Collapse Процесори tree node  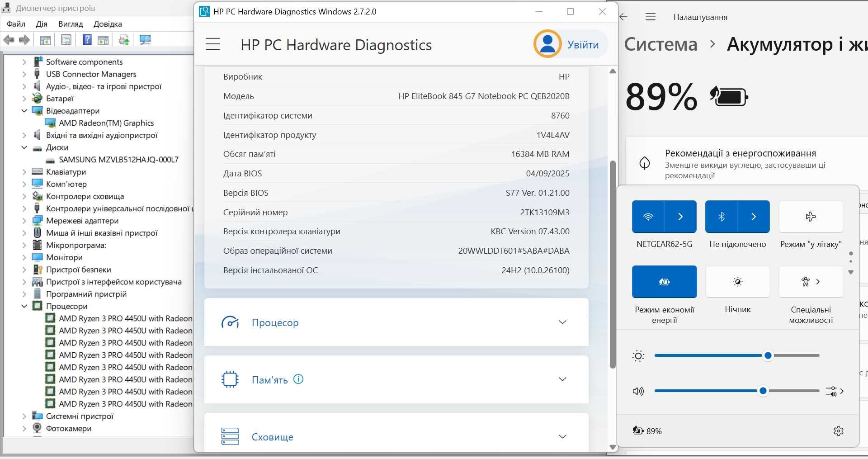tap(24, 306)
